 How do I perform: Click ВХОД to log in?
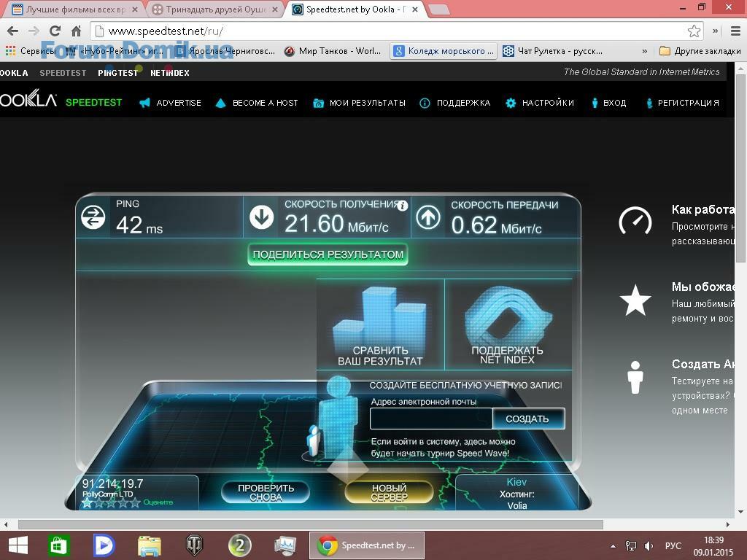coord(609,103)
